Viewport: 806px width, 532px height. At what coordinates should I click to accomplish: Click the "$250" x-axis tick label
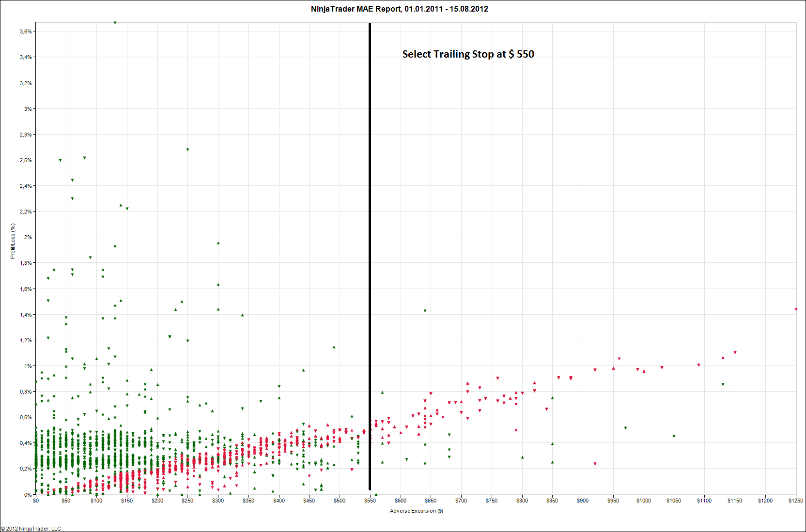coord(187,501)
